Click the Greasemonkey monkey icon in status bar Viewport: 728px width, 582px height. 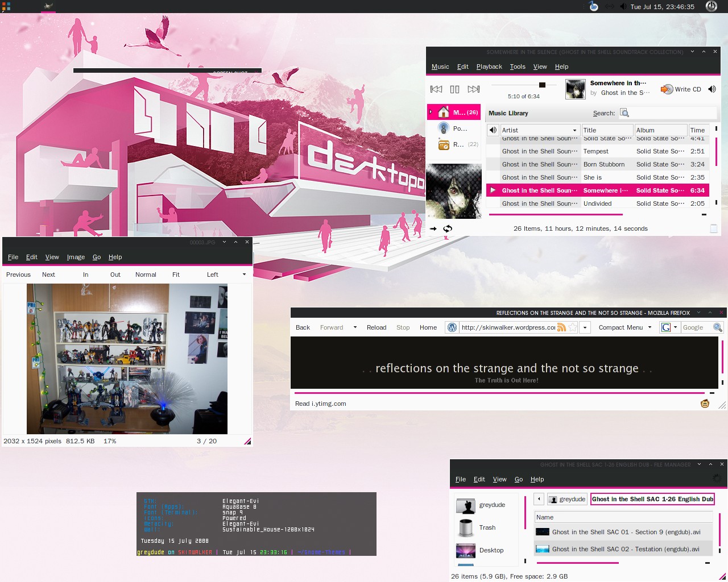(705, 404)
